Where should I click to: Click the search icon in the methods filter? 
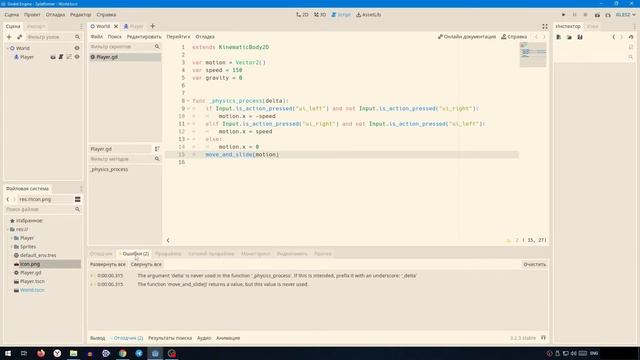pos(157,159)
